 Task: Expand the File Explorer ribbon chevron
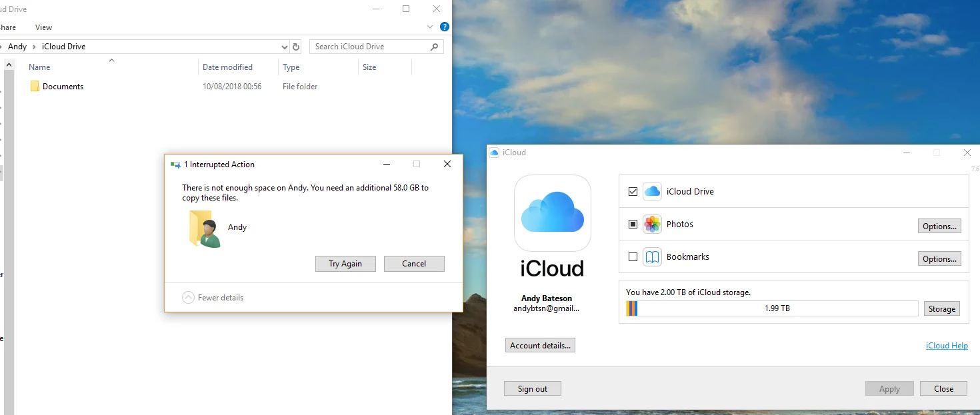pos(430,27)
